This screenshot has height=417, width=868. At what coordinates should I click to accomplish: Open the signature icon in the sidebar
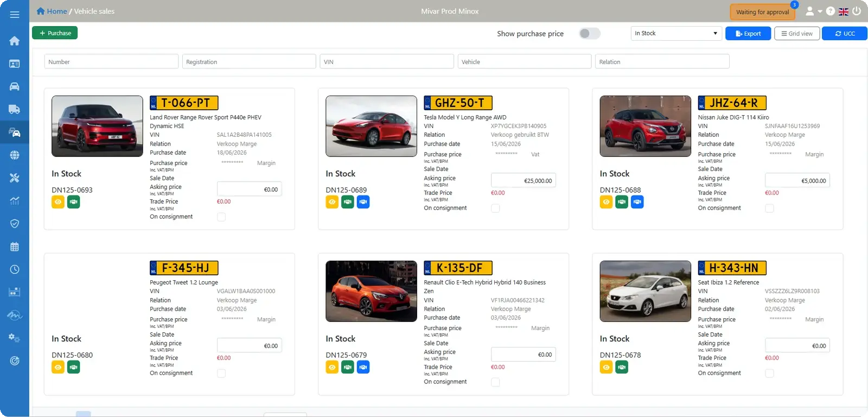point(15,315)
